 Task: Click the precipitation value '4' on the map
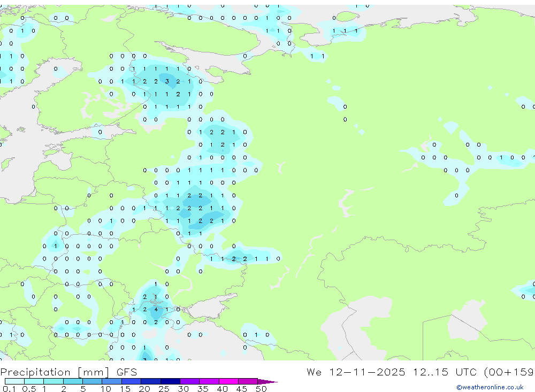click(x=156, y=310)
